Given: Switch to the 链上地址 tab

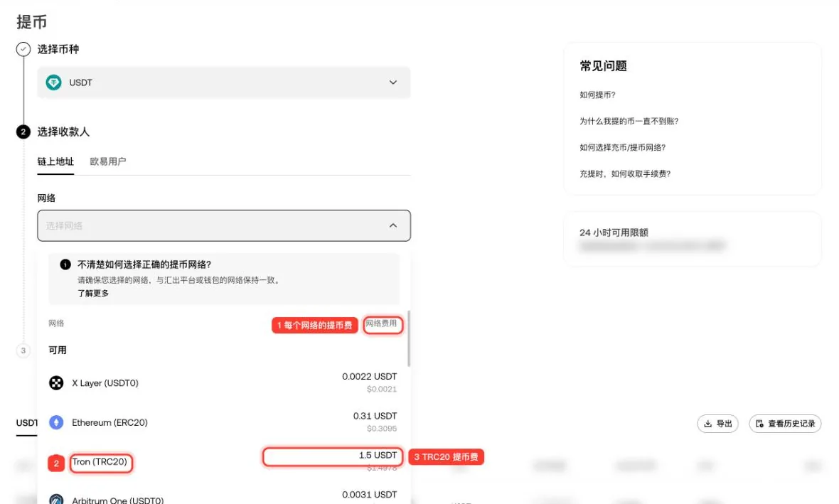Looking at the screenshot, I should pos(55,161).
